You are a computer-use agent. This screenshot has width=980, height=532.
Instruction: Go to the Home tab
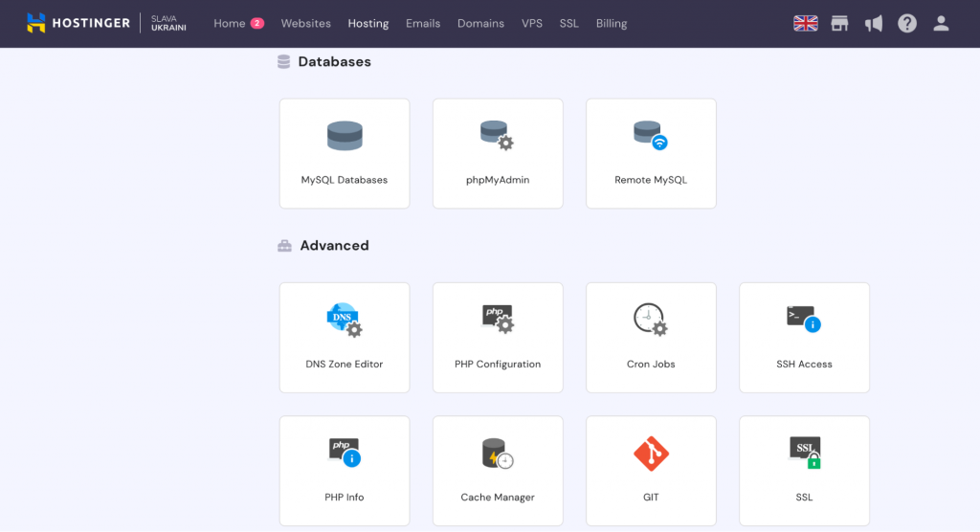point(230,23)
